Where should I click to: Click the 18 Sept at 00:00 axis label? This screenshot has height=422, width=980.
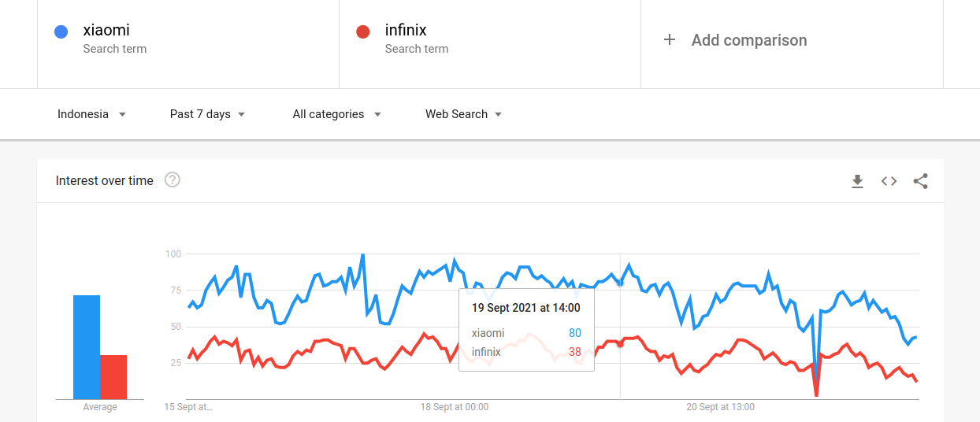pyautogui.click(x=455, y=407)
